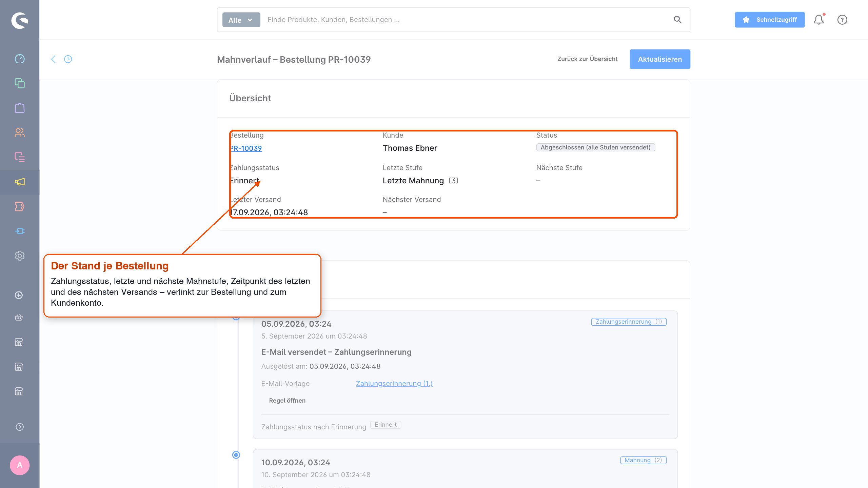The image size is (868, 488).
Task: Open the Catalogues icon in sidebar
Action: [x=20, y=83]
